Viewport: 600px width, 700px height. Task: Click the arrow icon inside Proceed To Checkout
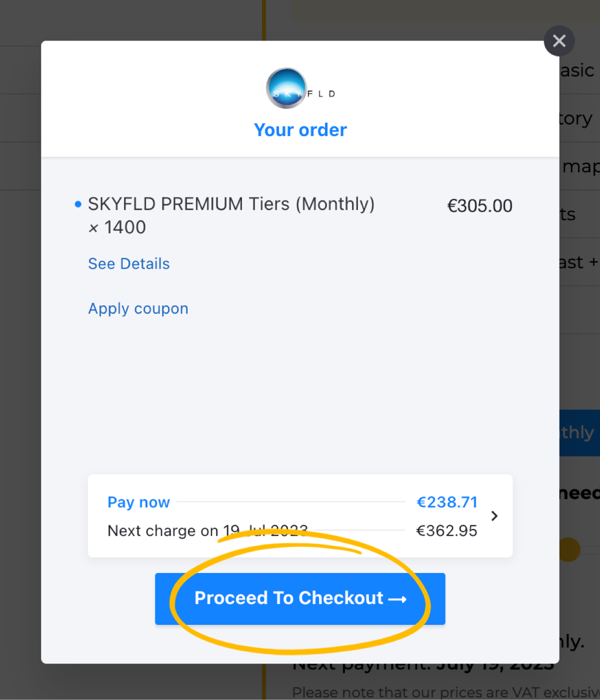tap(397, 599)
